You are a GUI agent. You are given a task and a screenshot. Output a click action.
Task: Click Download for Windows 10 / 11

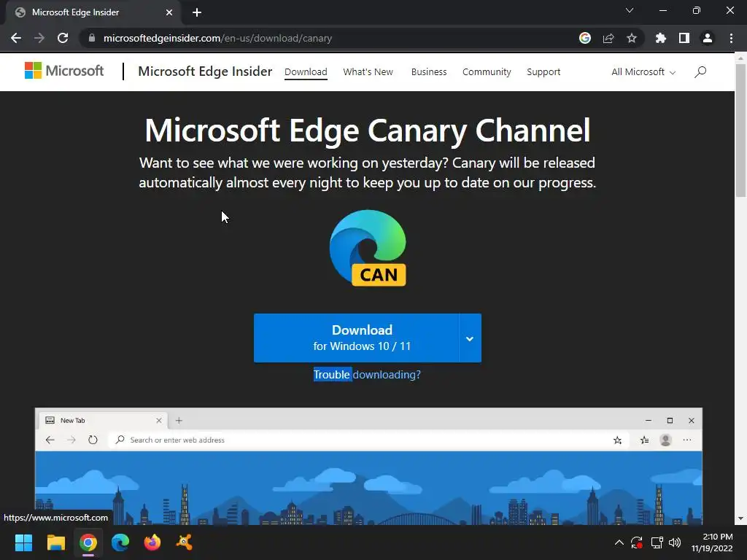tap(356, 338)
